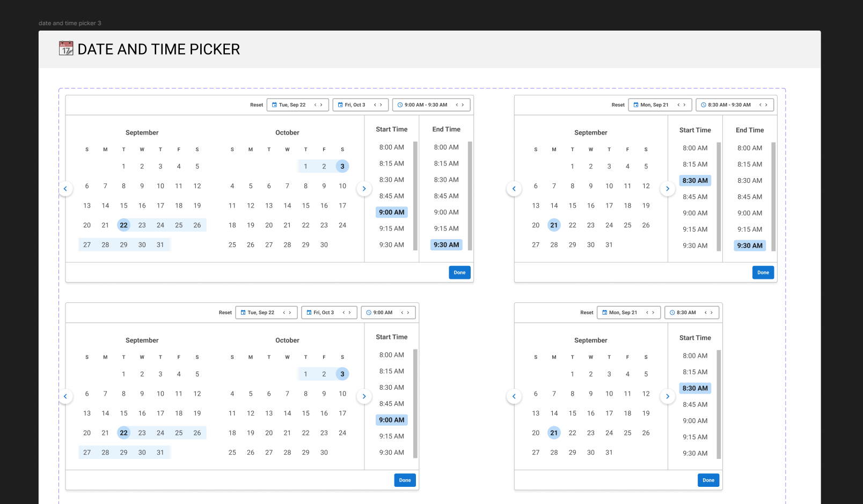Image resolution: width=863 pixels, height=504 pixels.
Task: Click calendar icon in Tue, Sep 22 field of 9:00 AM - 9:30 AM picker
Action: (275, 105)
